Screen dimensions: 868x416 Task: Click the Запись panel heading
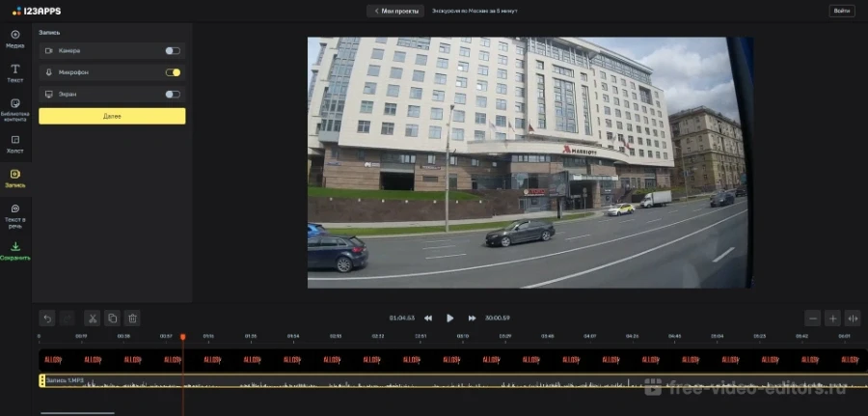pyautogui.click(x=49, y=33)
